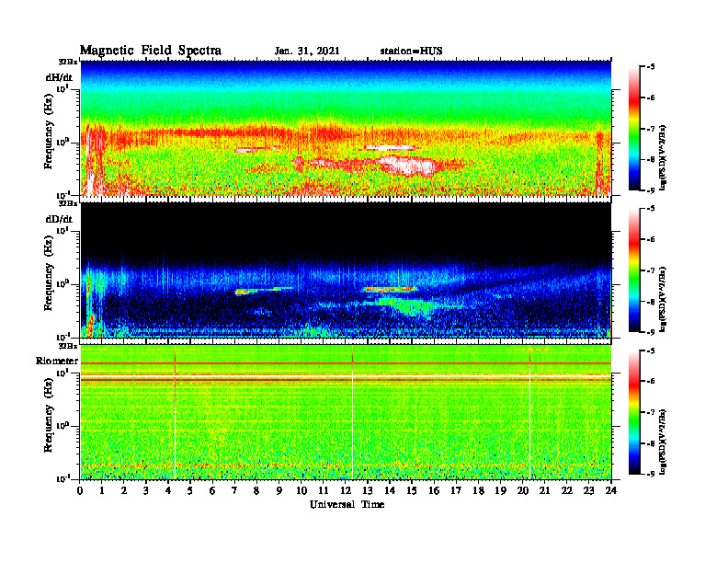Click hour "9" on the Universal Time axis
728x563 pixels.
pyautogui.click(x=279, y=490)
